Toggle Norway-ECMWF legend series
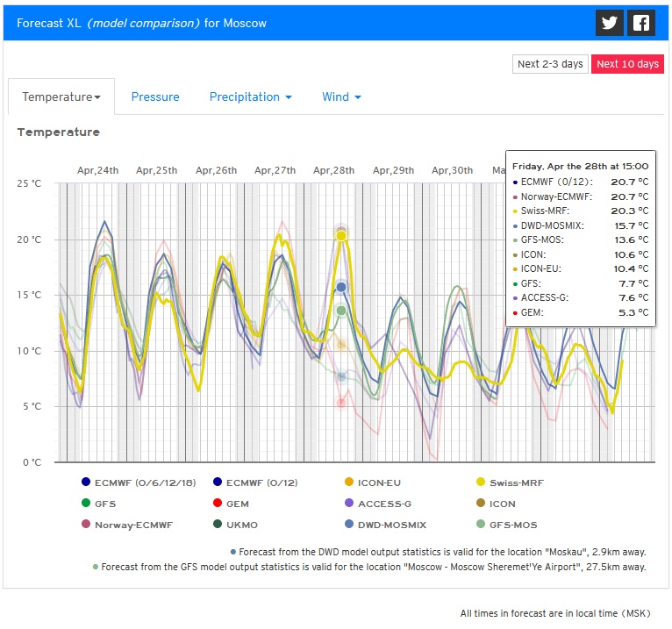The image size is (672, 629). click(x=127, y=525)
